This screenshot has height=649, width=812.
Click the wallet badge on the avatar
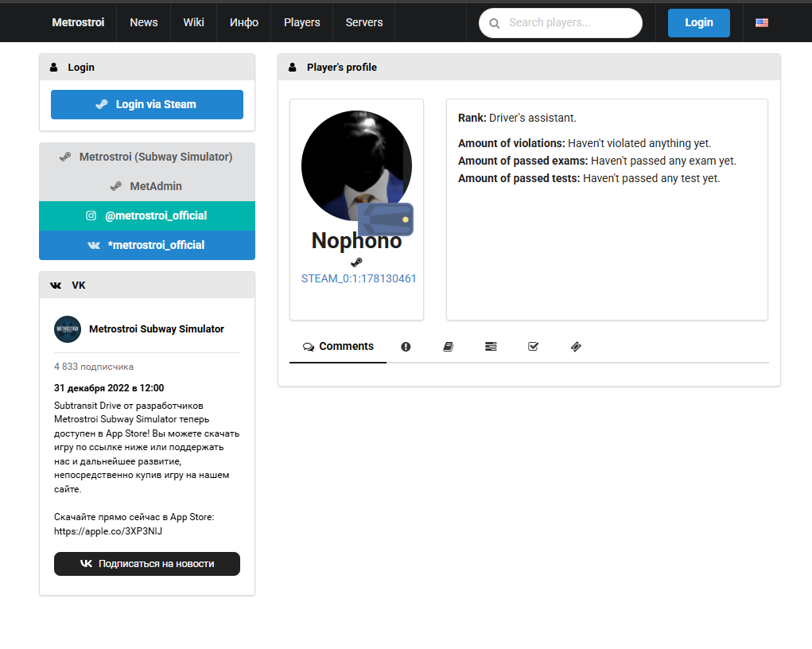[385, 220]
